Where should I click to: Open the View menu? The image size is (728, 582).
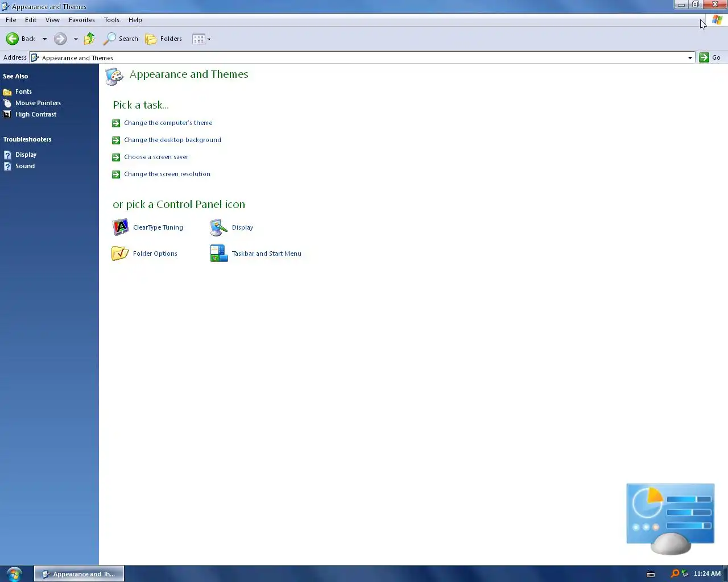pos(52,20)
